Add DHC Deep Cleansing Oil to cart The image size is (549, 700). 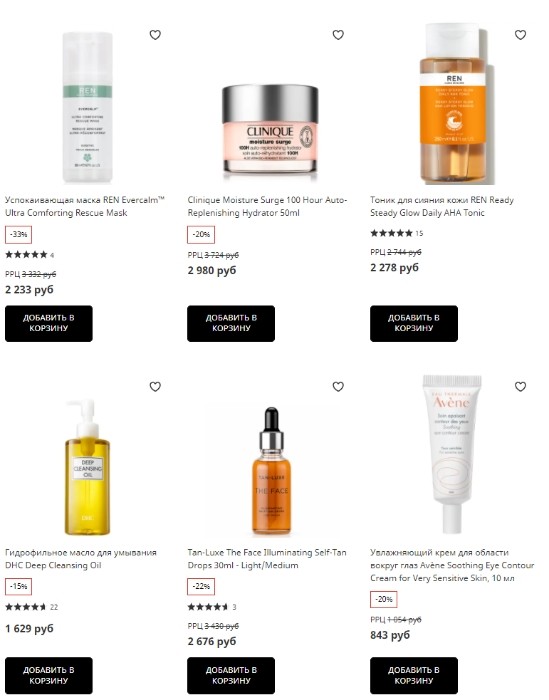pyautogui.click(x=49, y=675)
